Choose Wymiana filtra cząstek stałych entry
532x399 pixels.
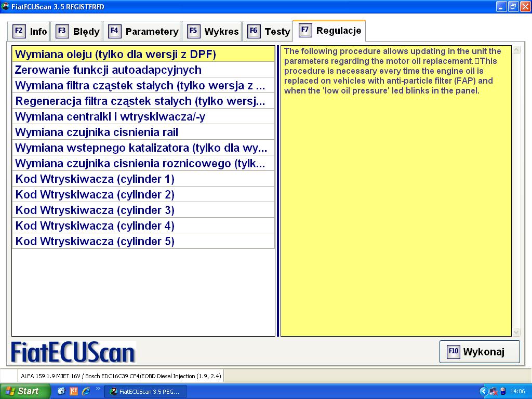point(143,86)
